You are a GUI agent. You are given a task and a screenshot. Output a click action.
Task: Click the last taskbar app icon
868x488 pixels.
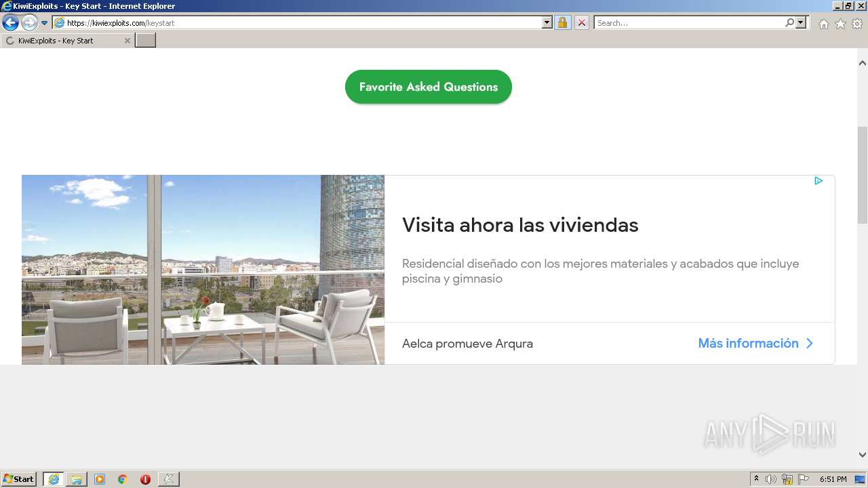click(x=169, y=479)
